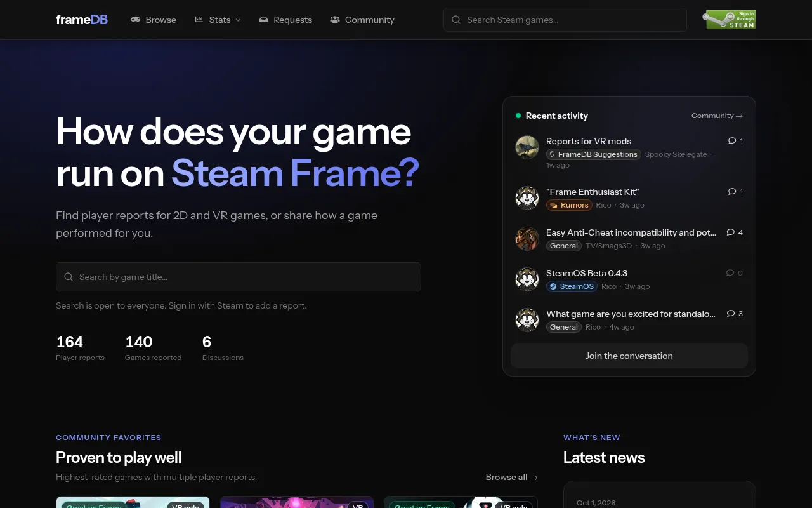Open the Reports for VR mods thread
812x508 pixels.
[x=589, y=141]
